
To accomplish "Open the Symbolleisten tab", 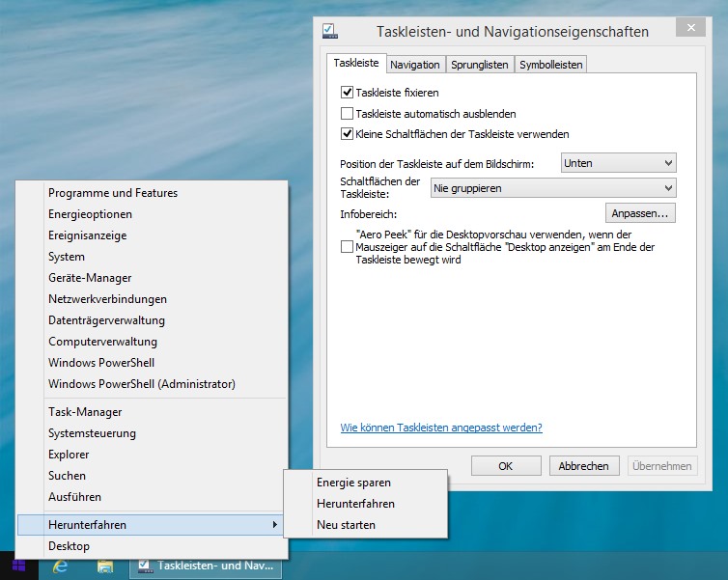I will [550, 65].
